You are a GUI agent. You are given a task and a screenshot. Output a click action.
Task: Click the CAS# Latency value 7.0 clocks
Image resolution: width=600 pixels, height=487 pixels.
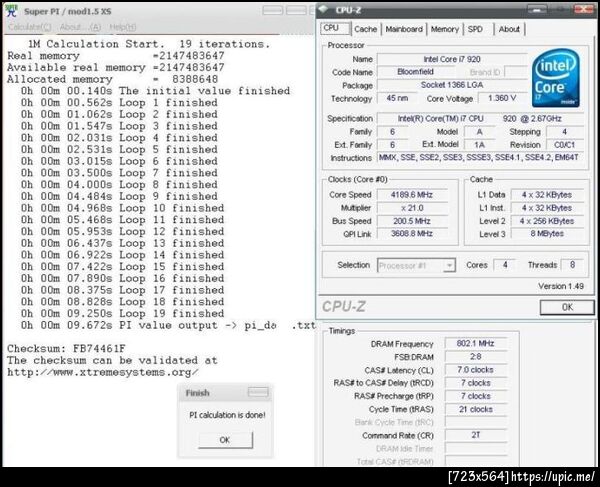point(476,370)
